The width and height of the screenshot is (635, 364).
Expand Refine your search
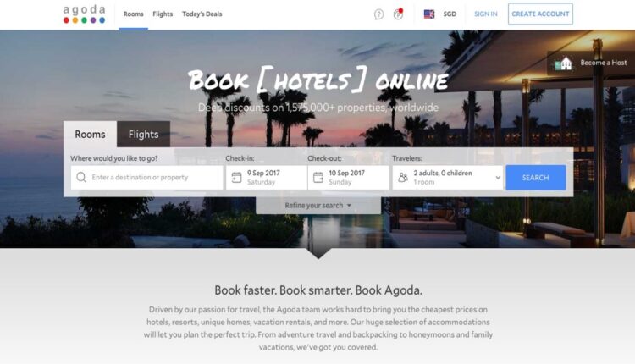point(317,206)
